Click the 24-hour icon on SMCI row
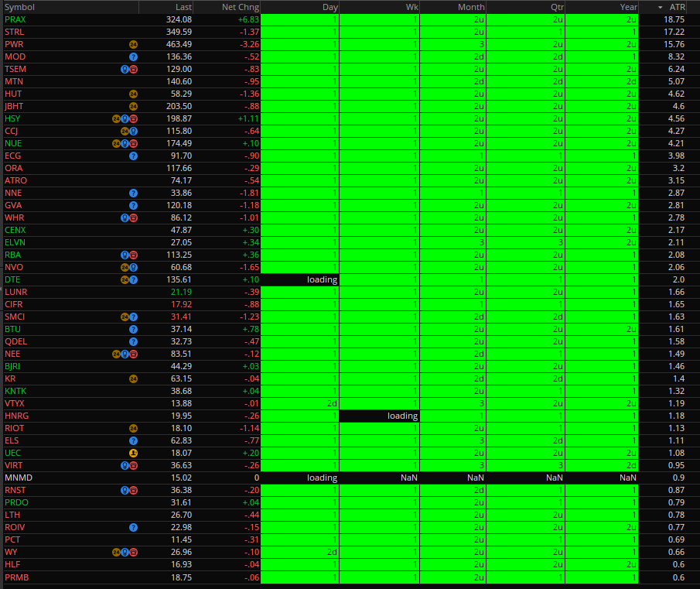The image size is (700, 589). [125, 317]
